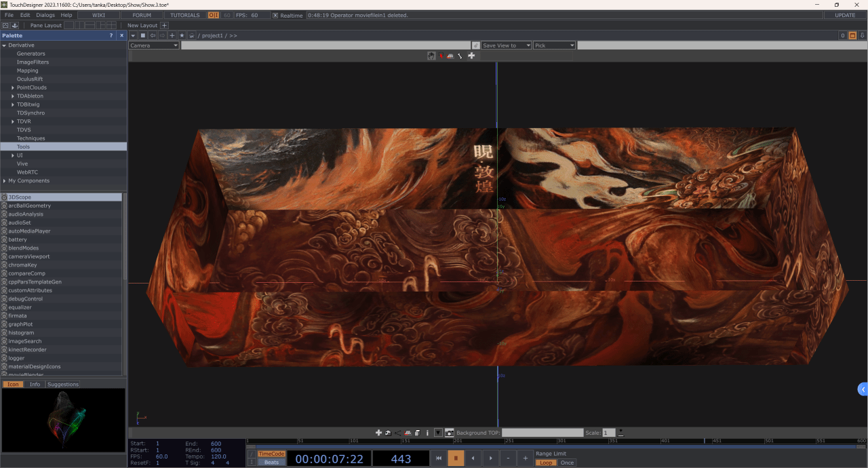Viewport: 868px width, 468px height.
Task: Enable Loop range limit
Action: coord(545,463)
